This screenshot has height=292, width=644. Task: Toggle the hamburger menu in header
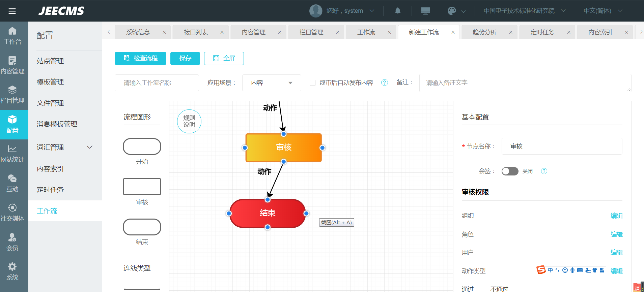12,11
